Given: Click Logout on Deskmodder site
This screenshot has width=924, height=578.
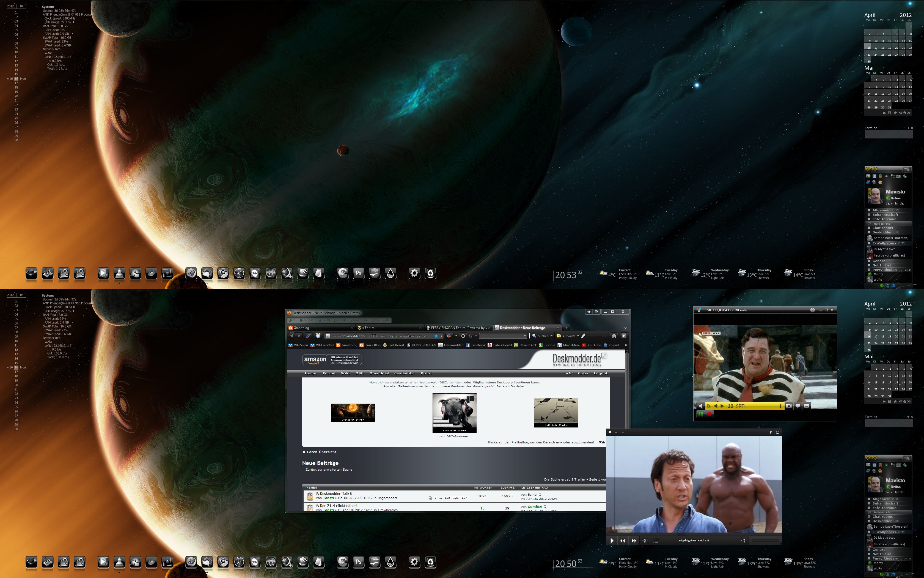Looking at the screenshot, I should coord(601,373).
